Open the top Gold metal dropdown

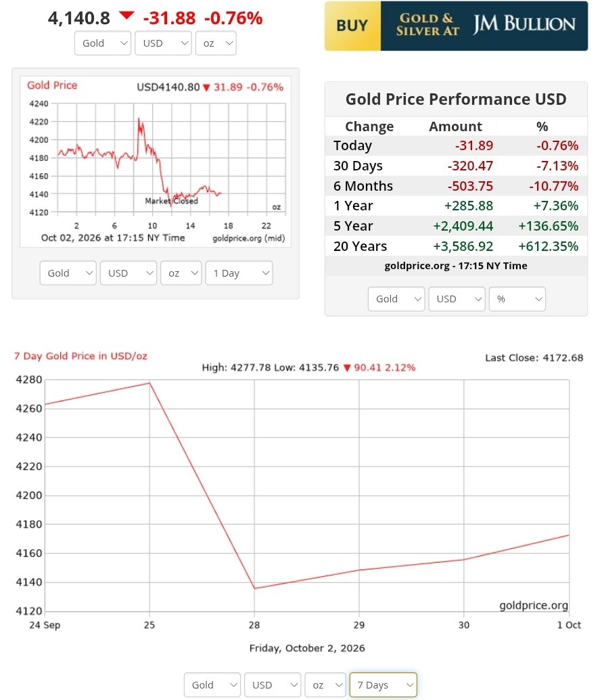pos(103,43)
